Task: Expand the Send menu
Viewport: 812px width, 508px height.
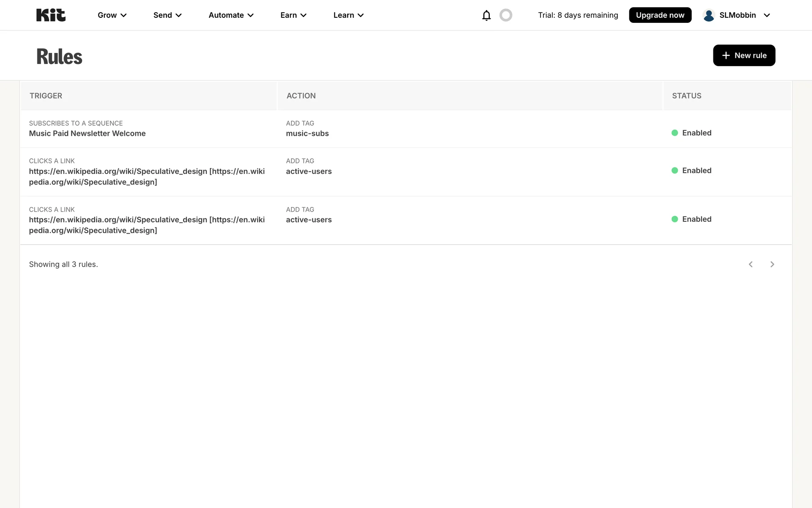Action: pos(167,15)
